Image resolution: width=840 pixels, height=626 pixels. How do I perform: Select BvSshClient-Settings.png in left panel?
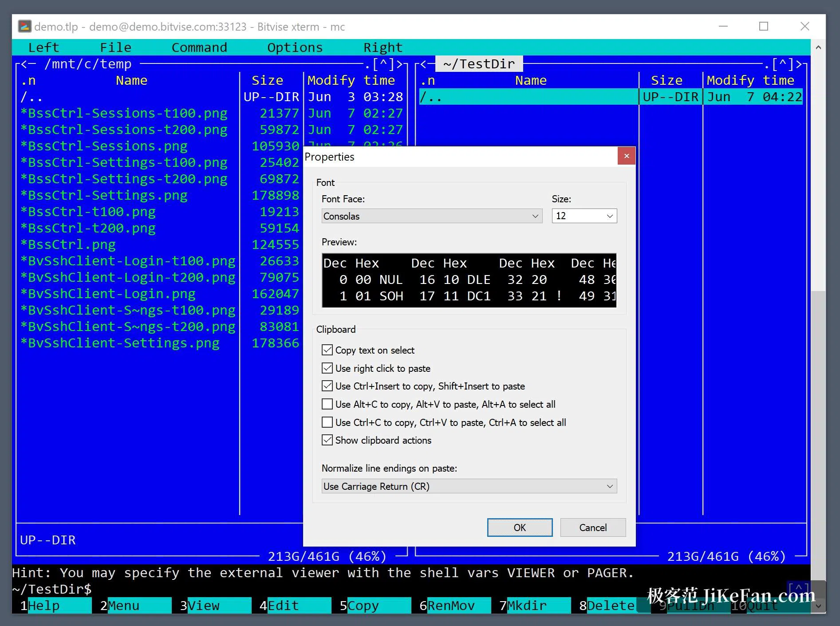(x=120, y=343)
